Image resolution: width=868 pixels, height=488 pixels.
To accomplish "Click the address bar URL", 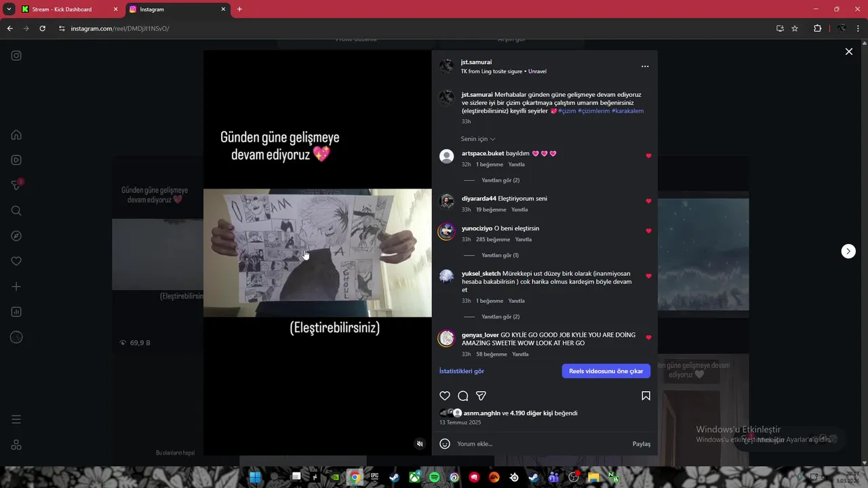I will pyautogui.click(x=120, y=28).
